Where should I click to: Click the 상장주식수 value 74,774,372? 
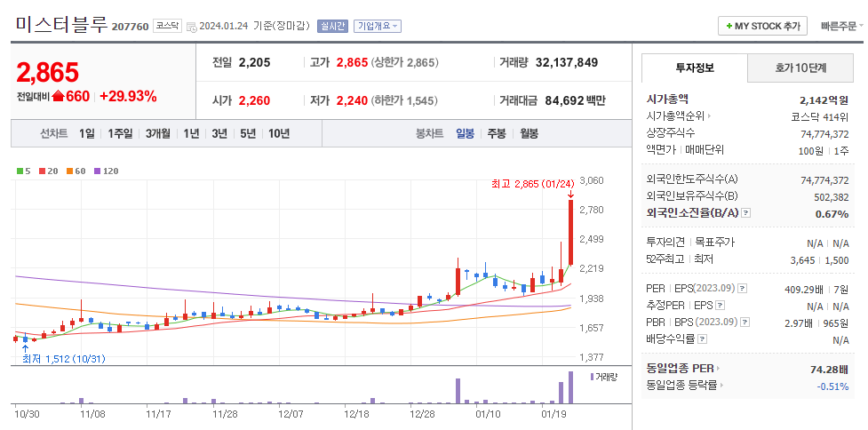pyautogui.click(x=824, y=134)
